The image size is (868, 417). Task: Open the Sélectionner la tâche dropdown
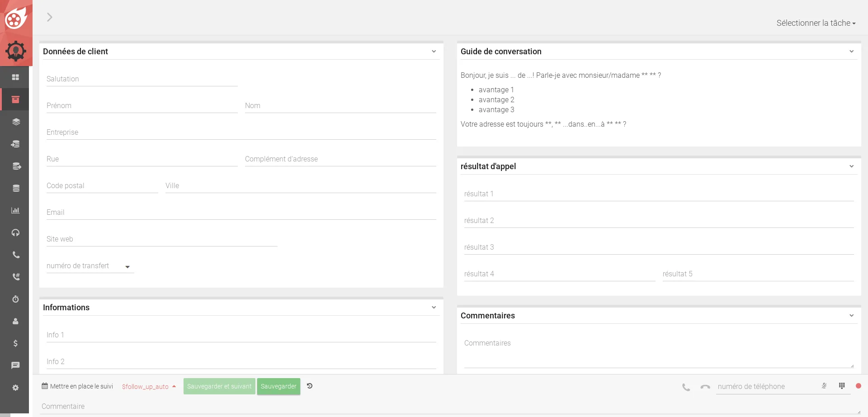[x=816, y=23]
